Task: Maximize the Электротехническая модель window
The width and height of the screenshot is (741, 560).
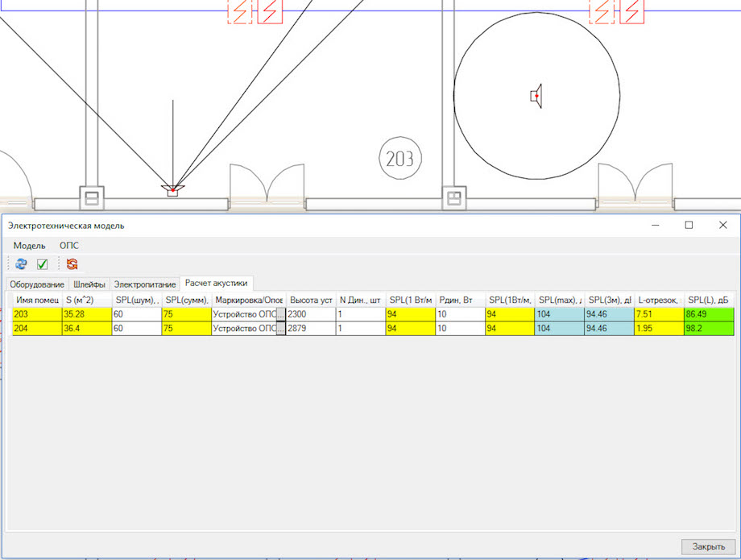Action: pos(689,226)
